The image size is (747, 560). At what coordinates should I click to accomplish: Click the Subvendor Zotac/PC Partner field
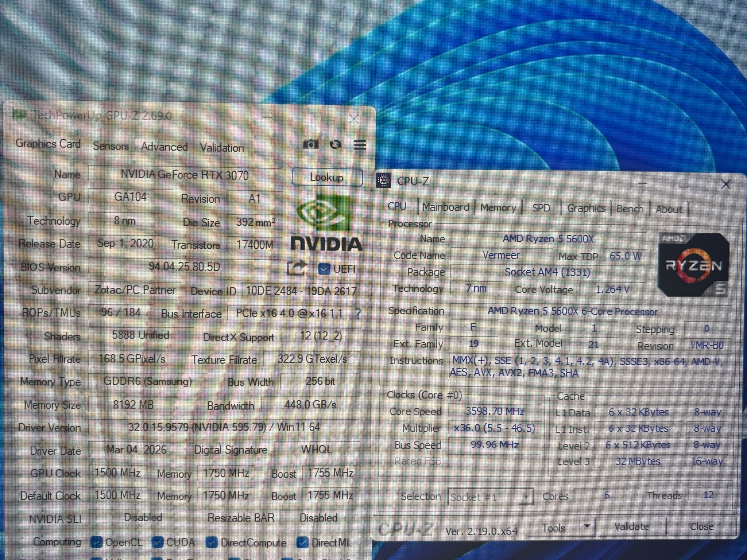(x=135, y=290)
